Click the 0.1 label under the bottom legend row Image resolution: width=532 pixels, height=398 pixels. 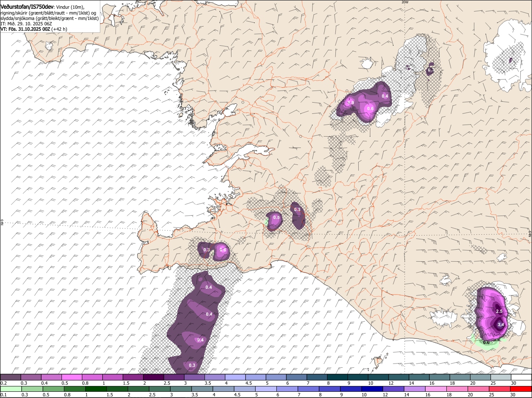coord(3,395)
